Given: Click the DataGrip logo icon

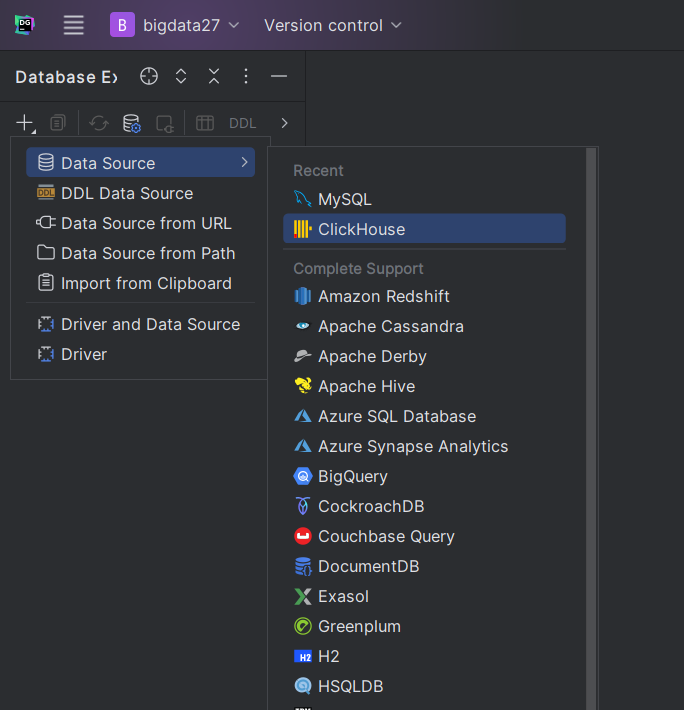Looking at the screenshot, I should click(x=25, y=25).
